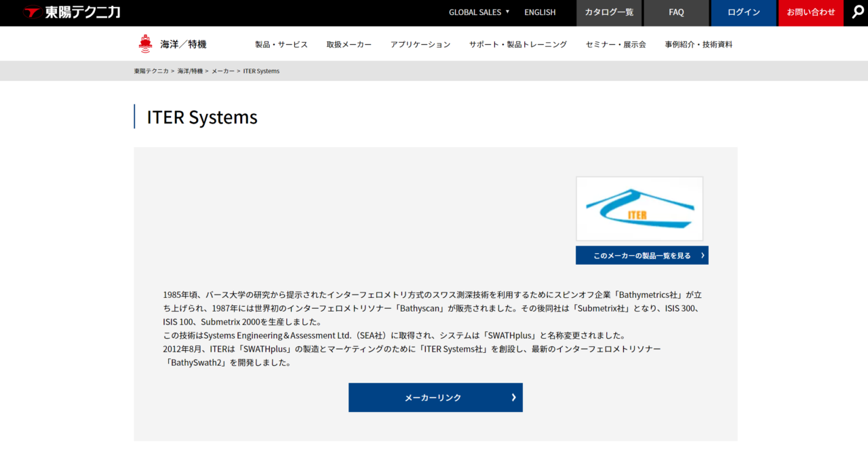
Task: Switch site language to ENGLISH
Action: pos(540,12)
